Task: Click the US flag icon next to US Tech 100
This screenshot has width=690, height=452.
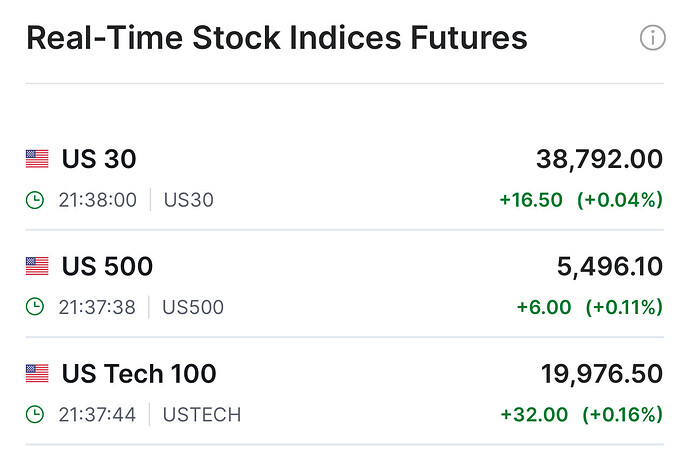Action: (37, 374)
